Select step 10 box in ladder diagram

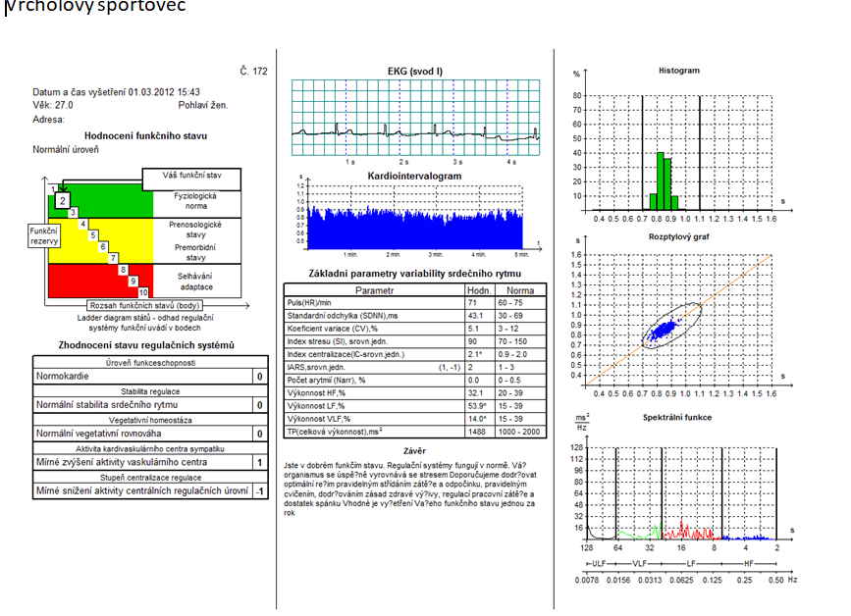coord(143,292)
